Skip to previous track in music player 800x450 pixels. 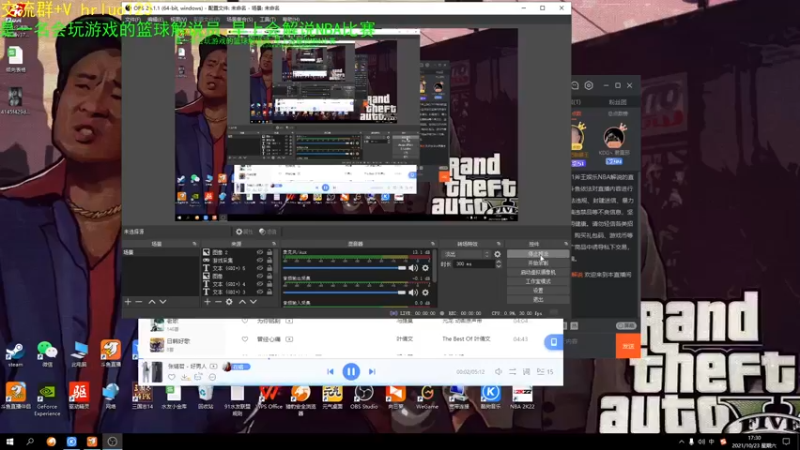pyautogui.click(x=330, y=372)
